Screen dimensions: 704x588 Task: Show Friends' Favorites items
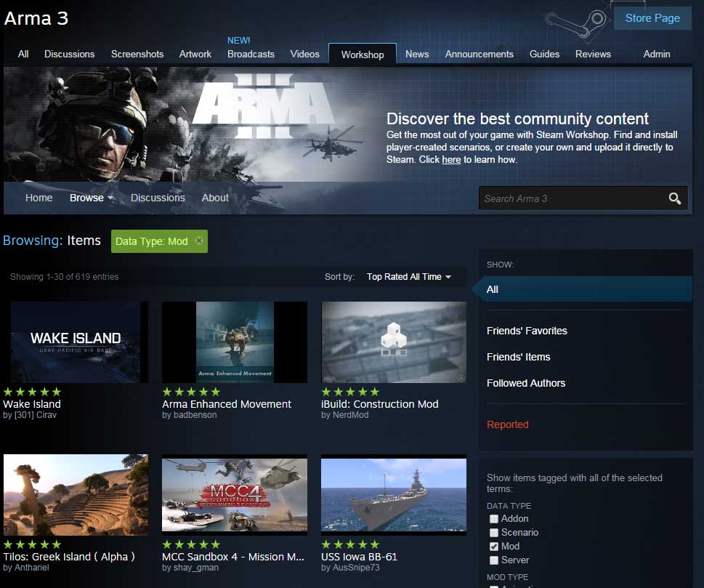point(527,331)
